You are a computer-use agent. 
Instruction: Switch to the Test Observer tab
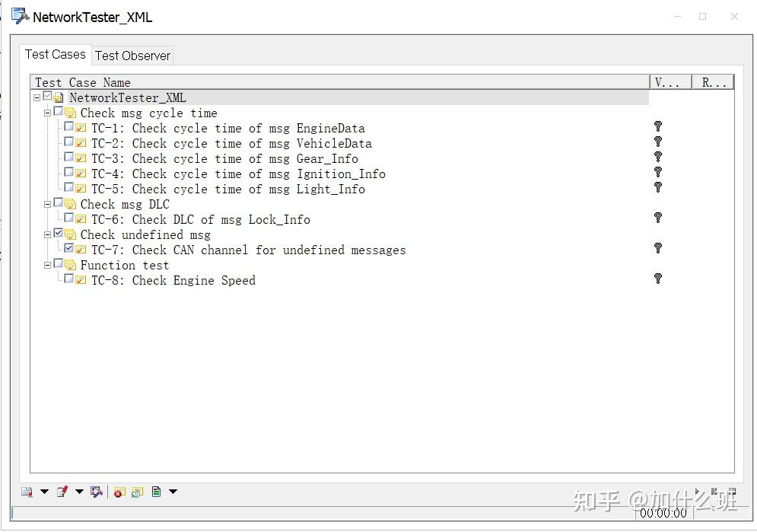pyautogui.click(x=132, y=55)
